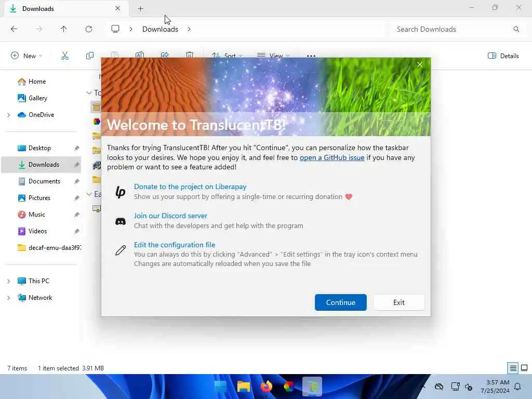The height and width of the screenshot is (399, 532).
Task: Open Donate to the project on Liberapay
Action: tap(190, 187)
